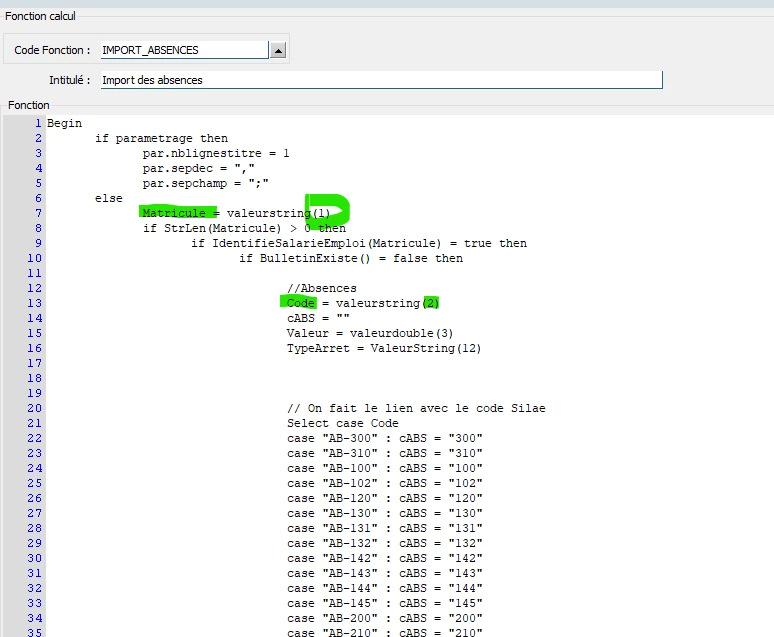Click the case "AB-310" line
Viewport: 774px width, 637px height.
[x=385, y=453]
